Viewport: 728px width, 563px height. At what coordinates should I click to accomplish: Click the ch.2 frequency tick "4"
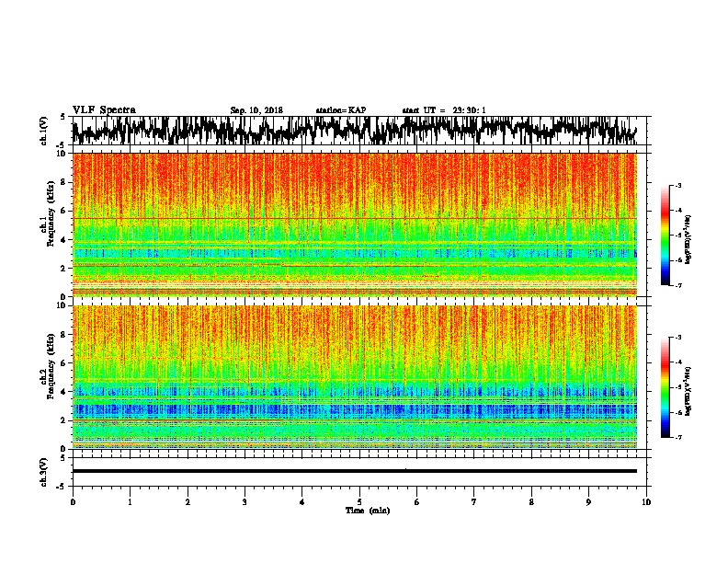coord(64,392)
